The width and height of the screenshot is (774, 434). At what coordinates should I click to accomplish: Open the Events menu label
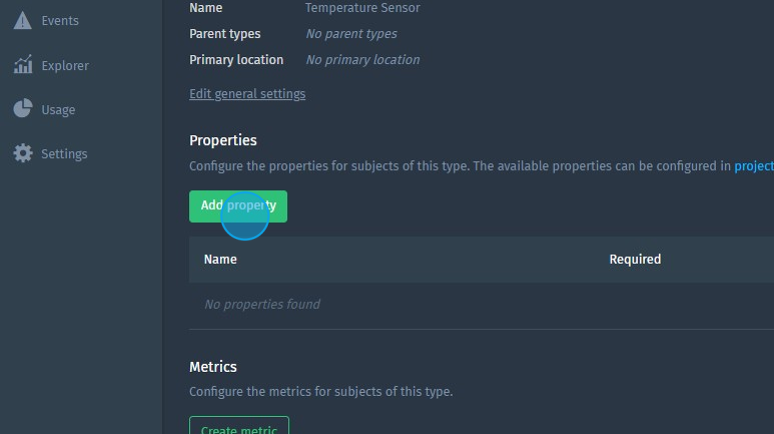point(60,21)
